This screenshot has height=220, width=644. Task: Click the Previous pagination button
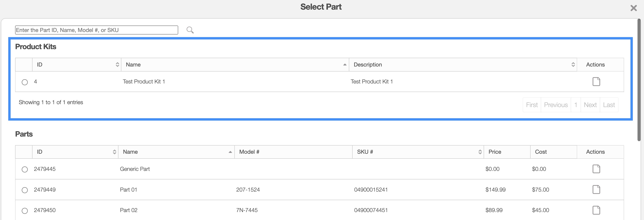[x=556, y=105]
